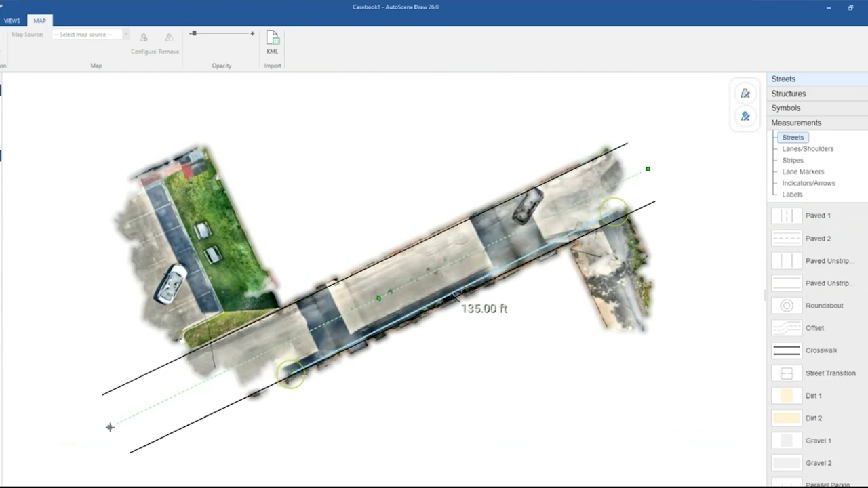This screenshot has height=488, width=868.
Task: Expand the Symbols panel section
Action: [817, 108]
